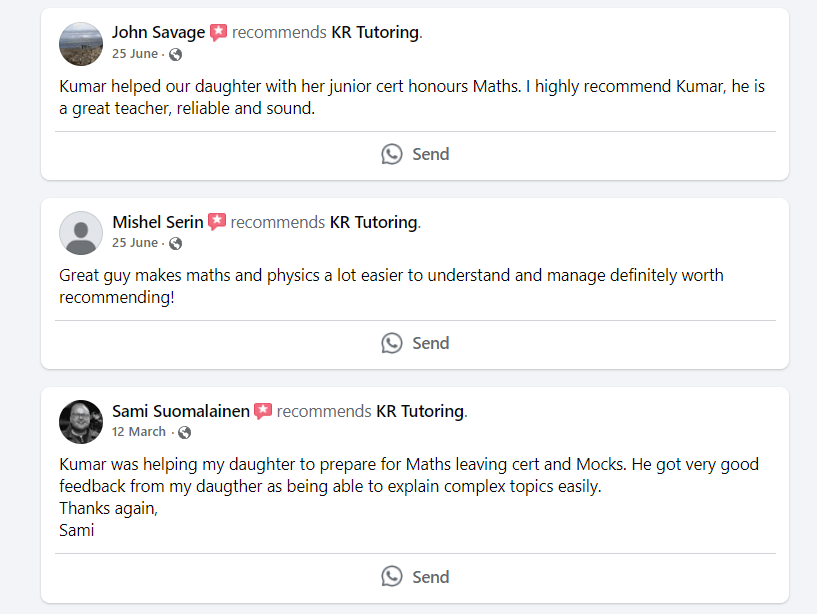Click recommendation star badge beside Sami Suomalainen
The height and width of the screenshot is (614, 817).
pyautogui.click(x=263, y=411)
